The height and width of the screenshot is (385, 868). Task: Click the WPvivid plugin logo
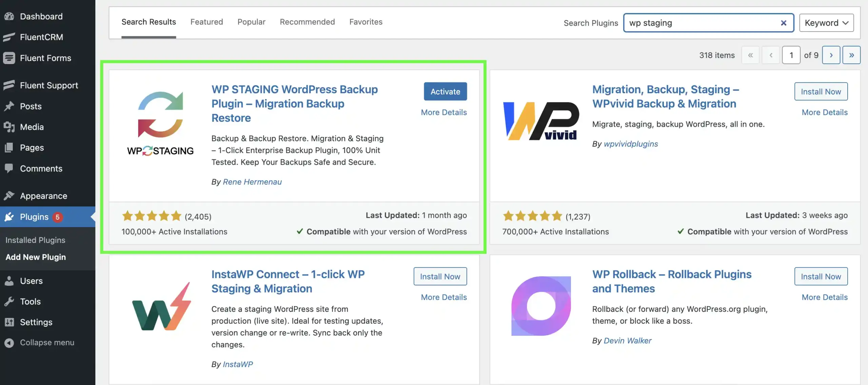541,121
